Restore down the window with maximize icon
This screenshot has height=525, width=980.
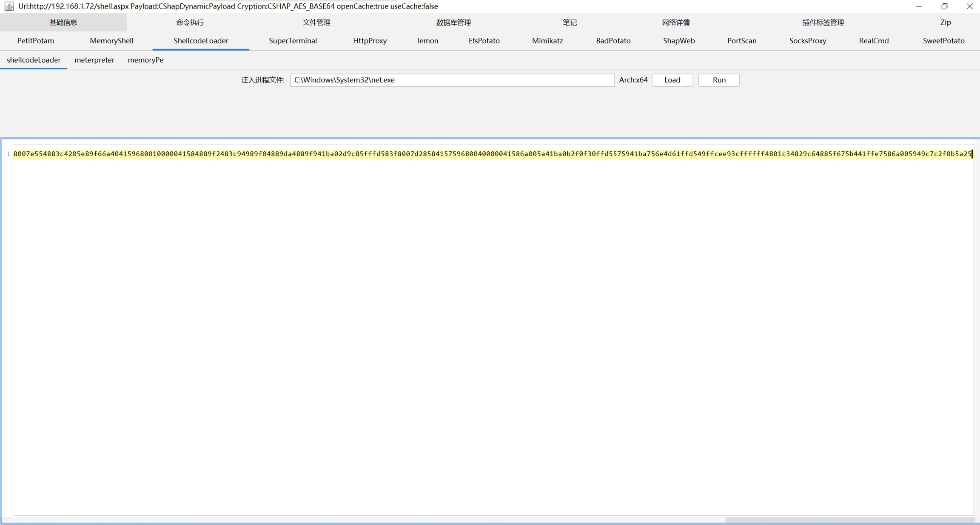pyautogui.click(x=944, y=6)
